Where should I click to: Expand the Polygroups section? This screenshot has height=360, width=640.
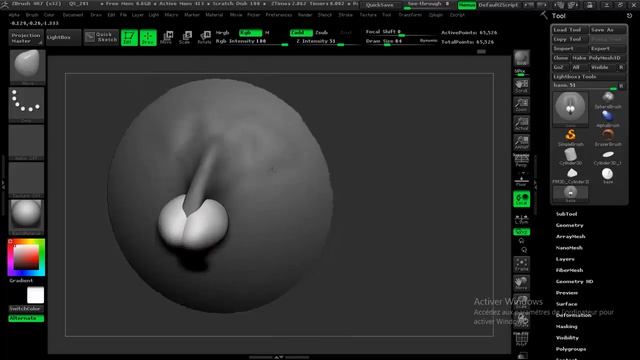point(571,349)
